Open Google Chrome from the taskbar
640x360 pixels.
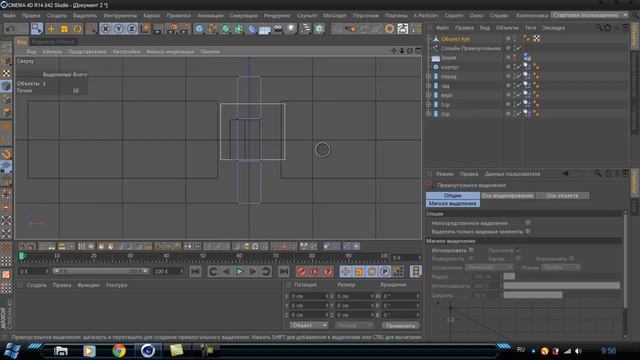coord(119,351)
